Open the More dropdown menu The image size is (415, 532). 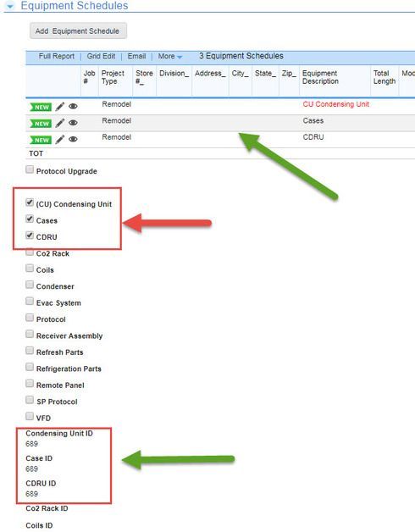[170, 56]
